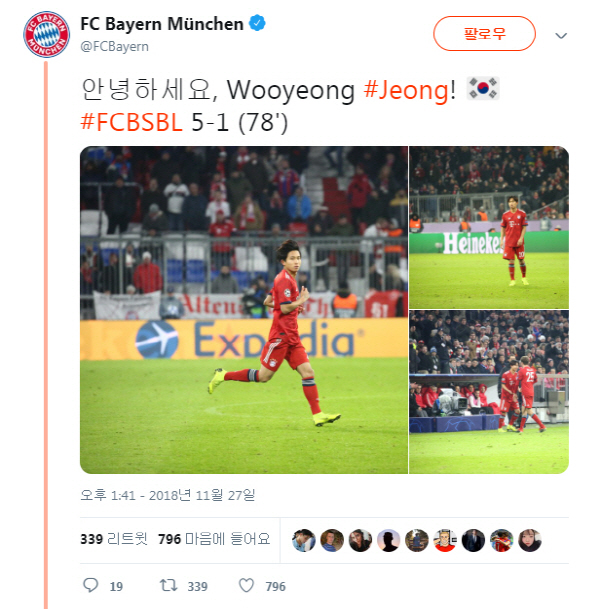Image resolution: width=600 pixels, height=609 pixels.
Task: Click the blue verified badge icon
Action: click(257, 23)
